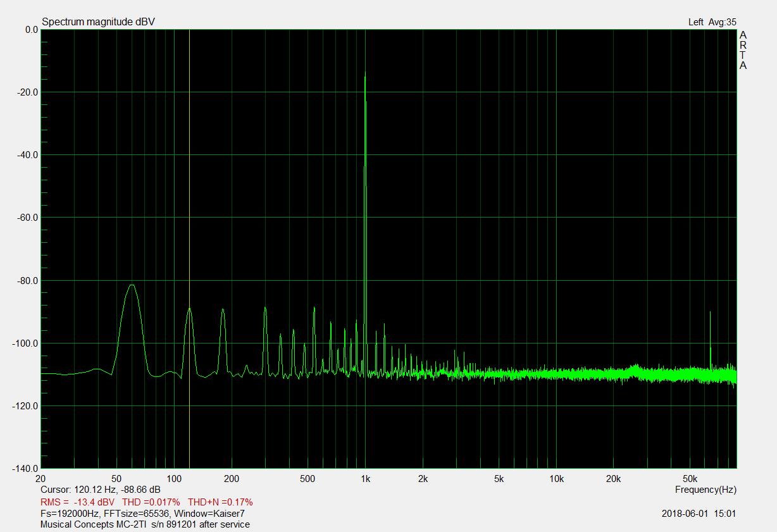This screenshot has width=777, height=532.
Task: Click the "50" x-axis label
Action: click(116, 479)
